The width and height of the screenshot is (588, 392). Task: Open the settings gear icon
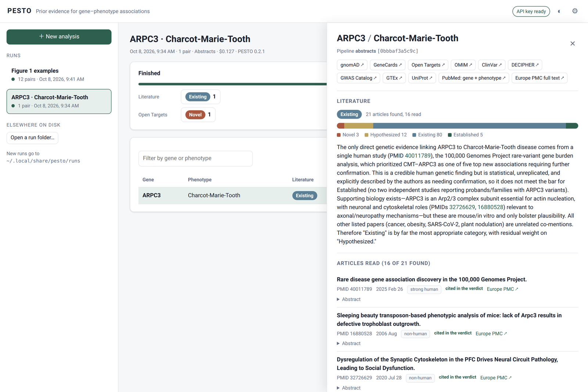pyautogui.click(x=575, y=11)
